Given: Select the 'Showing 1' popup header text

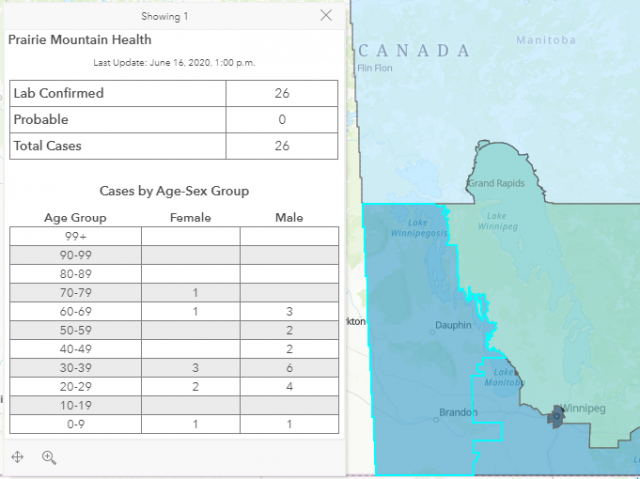Looking at the screenshot, I should (164, 17).
